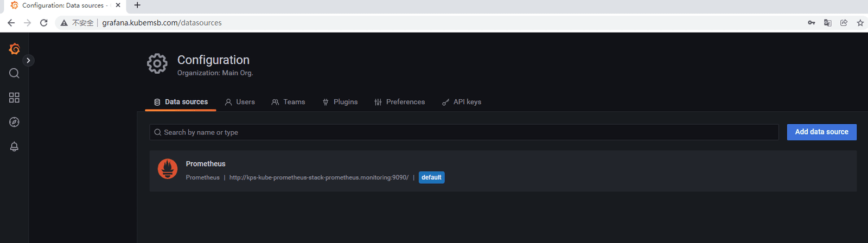Click the Configuration gear icon

(x=157, y=64)
